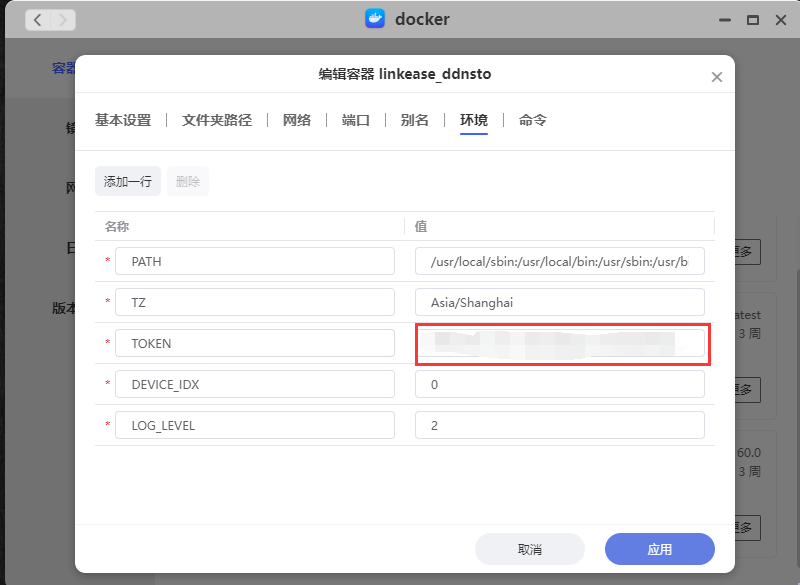Click the docker whale icon in title bar
The height and width of the screenshot is (585, 800).
(375, 19)
